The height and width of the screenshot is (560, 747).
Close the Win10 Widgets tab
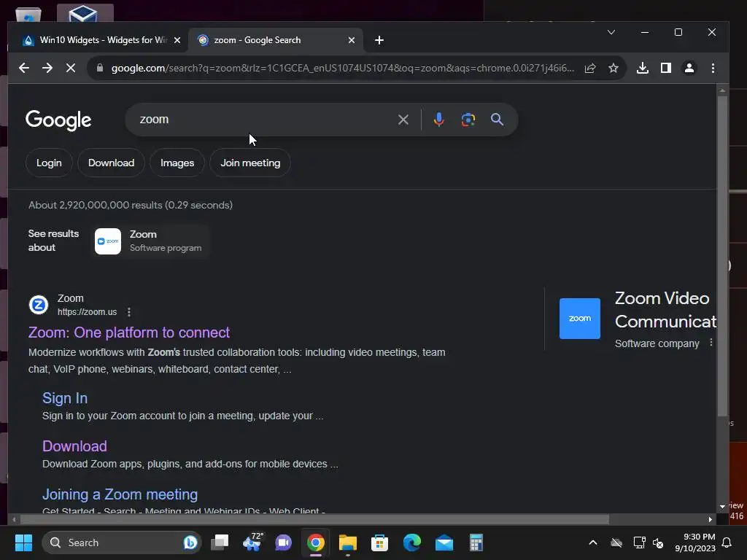tap(177, 41)
